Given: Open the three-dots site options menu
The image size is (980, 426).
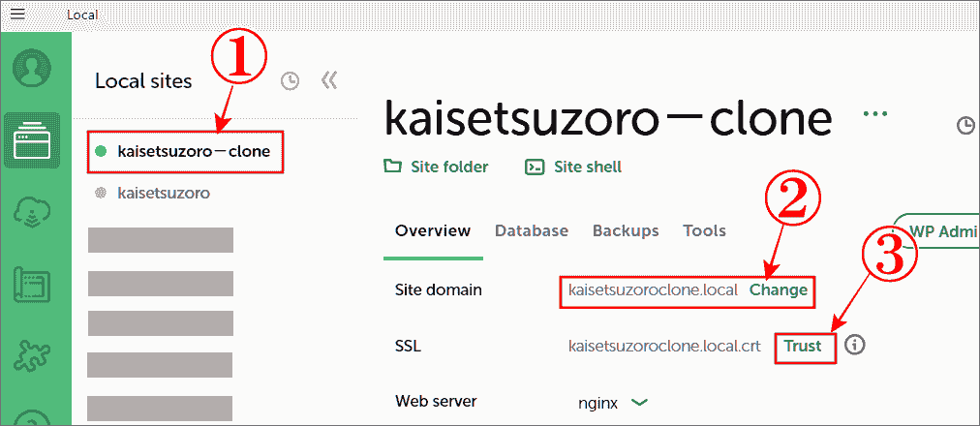Looking at the screenshot, I should pyautogui.click(x=875, y=113).
